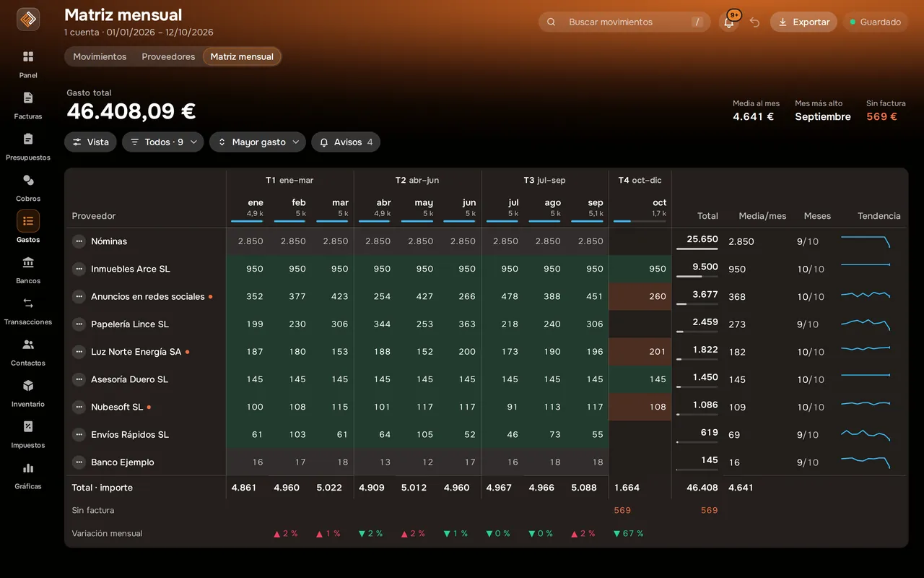Click the oct cell value 260
924x578 pixels.
tap(640, 296)
